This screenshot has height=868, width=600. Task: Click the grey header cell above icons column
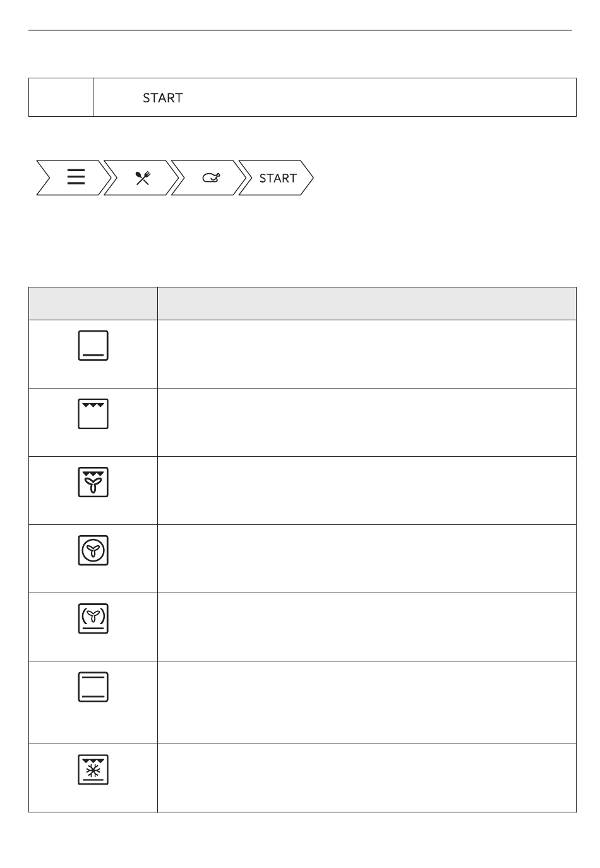[x=93, y=304]
